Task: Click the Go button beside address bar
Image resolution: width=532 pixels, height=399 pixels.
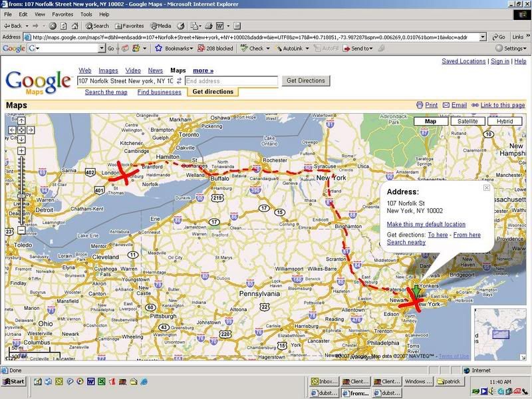Action: 499,37
